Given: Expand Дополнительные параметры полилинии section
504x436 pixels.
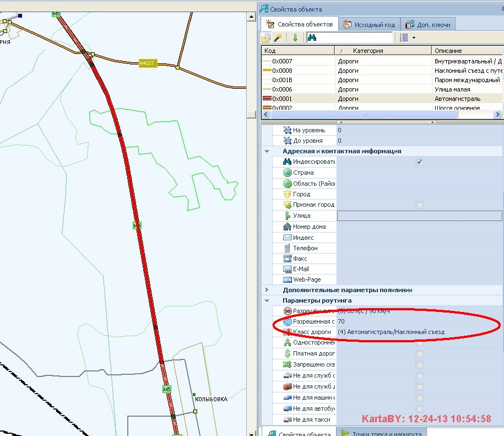Looking at the screenshot, I should (267, 290).
